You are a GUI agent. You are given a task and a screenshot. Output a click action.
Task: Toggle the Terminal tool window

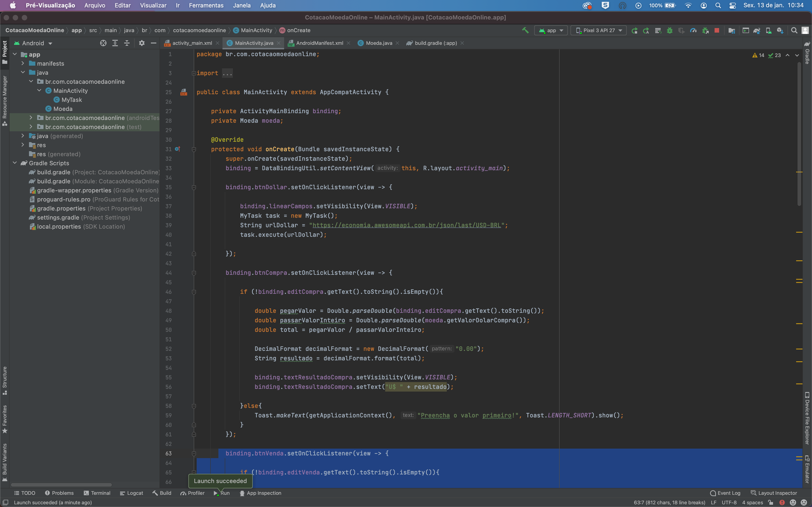click(x=97, y=493)
